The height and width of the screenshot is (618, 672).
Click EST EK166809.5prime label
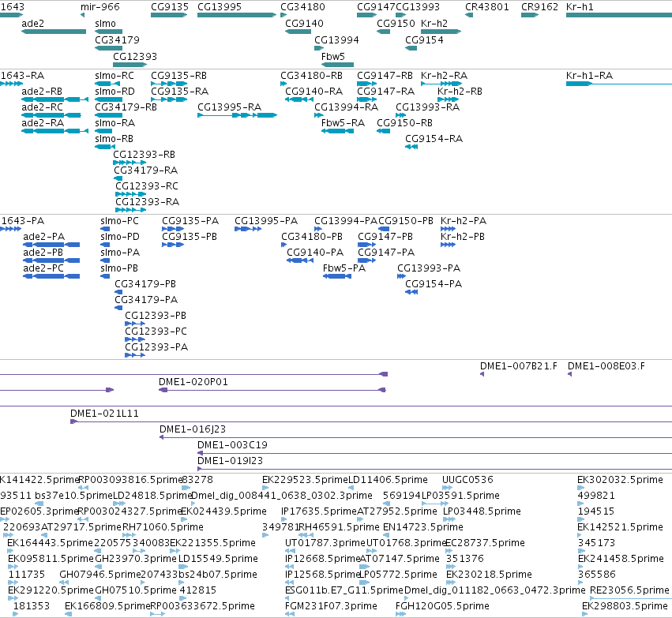point(107,605)
